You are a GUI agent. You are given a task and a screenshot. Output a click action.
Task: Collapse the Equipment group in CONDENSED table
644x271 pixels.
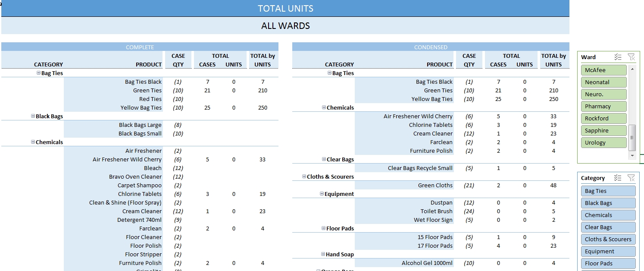(x=322, y=194)
